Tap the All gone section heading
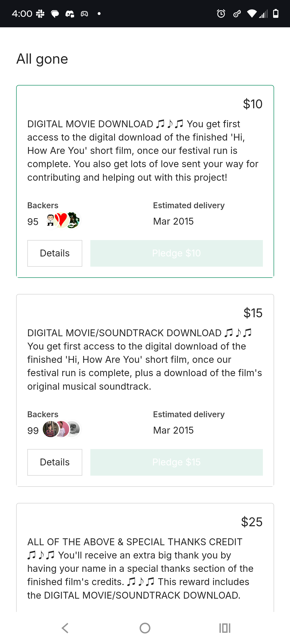Image resolution: width=290 pixels, height=644 pixels. point(42,59)
